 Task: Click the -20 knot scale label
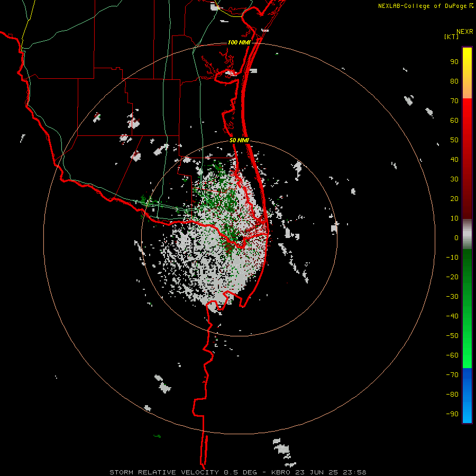coord(452,277)
